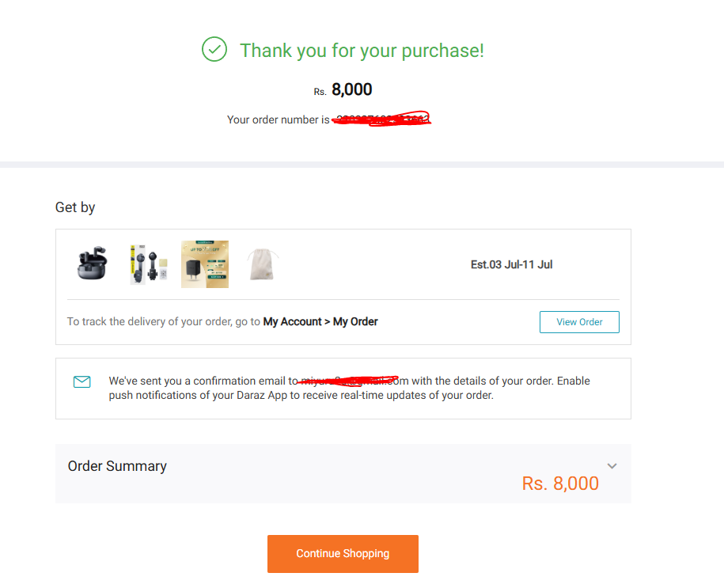This screenshot has width=724, height=588.
Task: Click the redacted order number
Action: click(381, 119)
